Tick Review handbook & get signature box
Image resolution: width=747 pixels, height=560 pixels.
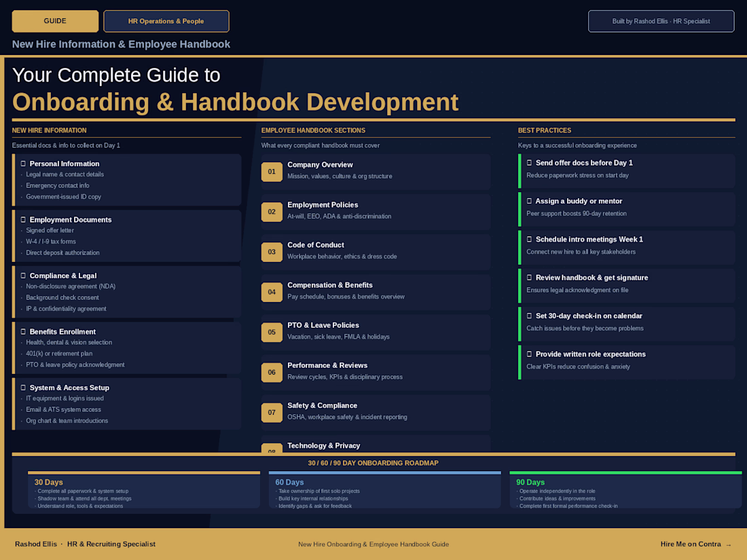point(529,278)
